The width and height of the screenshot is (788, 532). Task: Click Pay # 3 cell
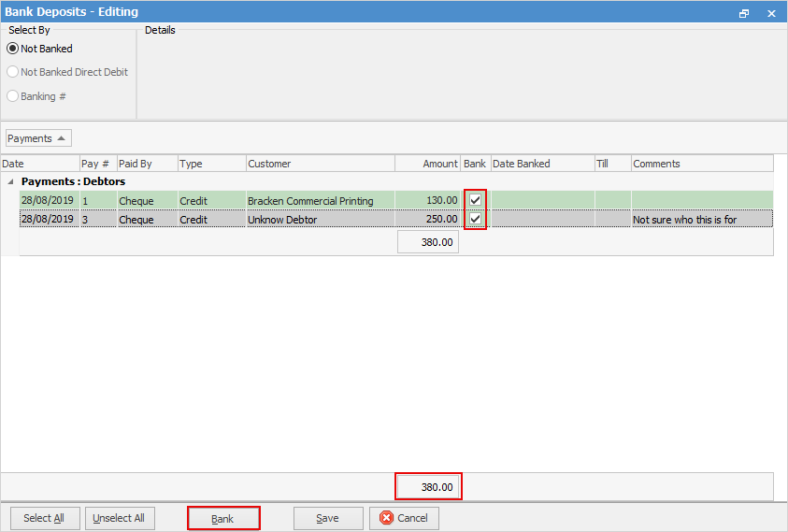98,219
